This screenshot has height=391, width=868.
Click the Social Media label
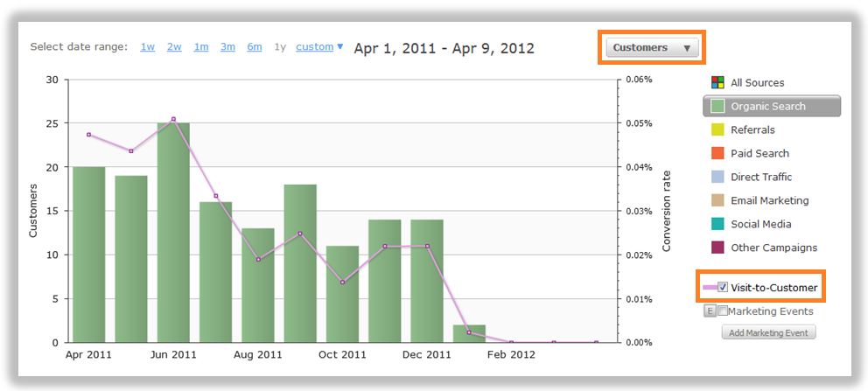pos(760,224)
